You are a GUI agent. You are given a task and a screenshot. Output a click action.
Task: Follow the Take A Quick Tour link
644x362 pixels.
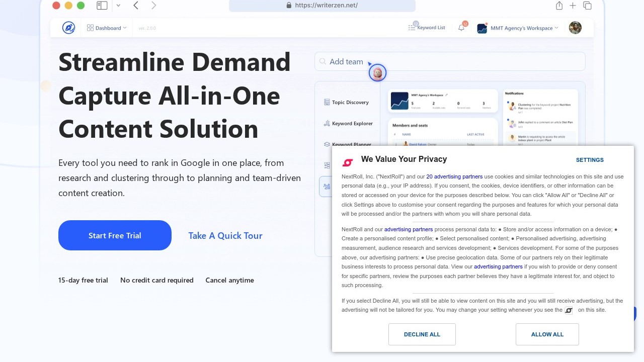tap(225, 235)
